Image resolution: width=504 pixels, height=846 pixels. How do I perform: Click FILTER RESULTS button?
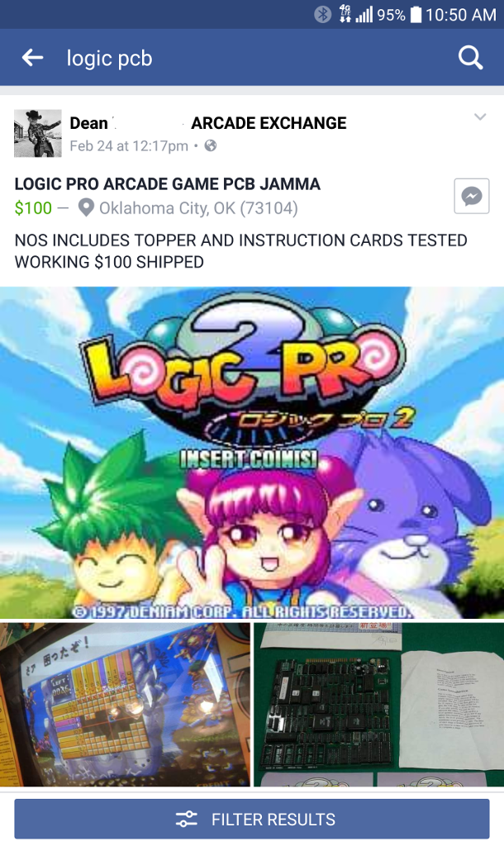[252, 819]
